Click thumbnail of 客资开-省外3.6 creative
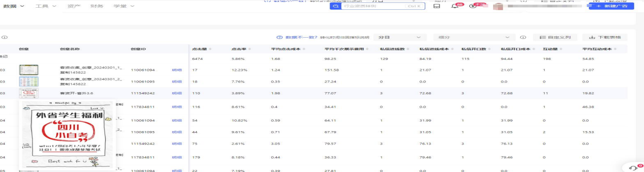Image resolution: width=644 pixels, height=172 pixels. (x=29, y=93)
